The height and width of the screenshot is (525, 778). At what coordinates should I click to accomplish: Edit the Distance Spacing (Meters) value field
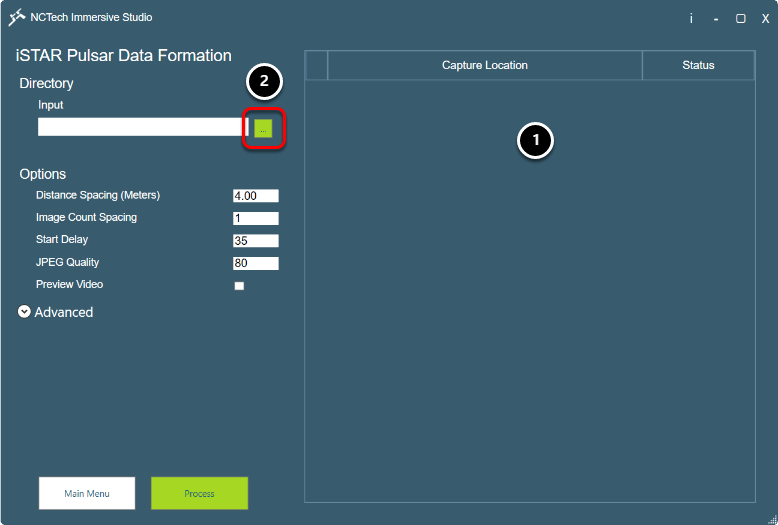[x=256, y=196]
